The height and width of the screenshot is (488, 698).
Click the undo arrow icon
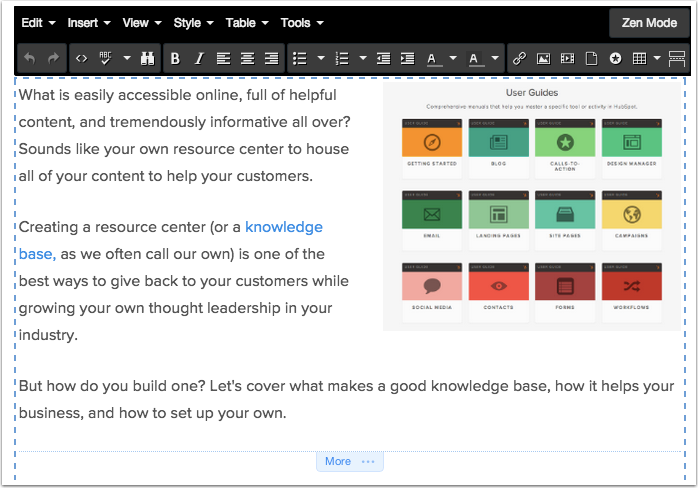tap(29, 59)
